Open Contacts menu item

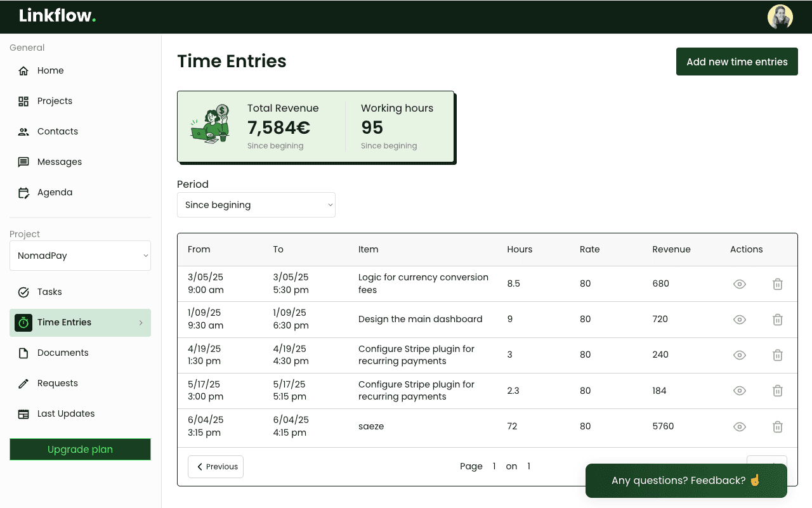click(80, 131)
